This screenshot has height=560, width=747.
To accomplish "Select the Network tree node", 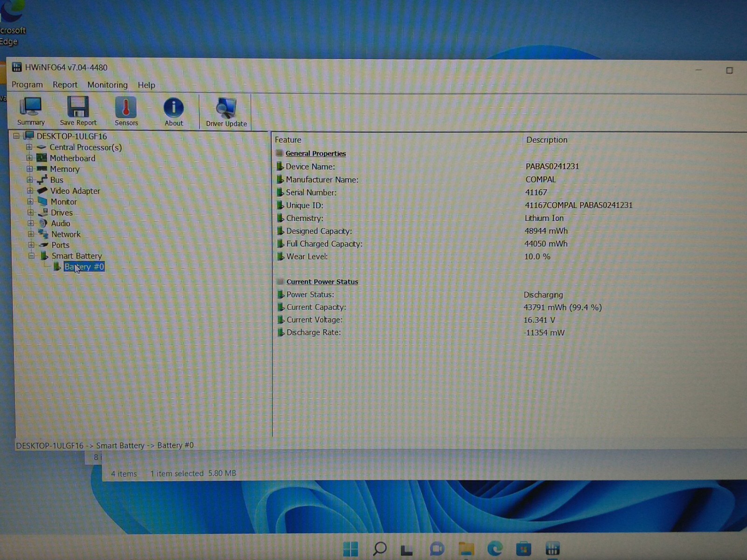I will click(x=66, y=234).
